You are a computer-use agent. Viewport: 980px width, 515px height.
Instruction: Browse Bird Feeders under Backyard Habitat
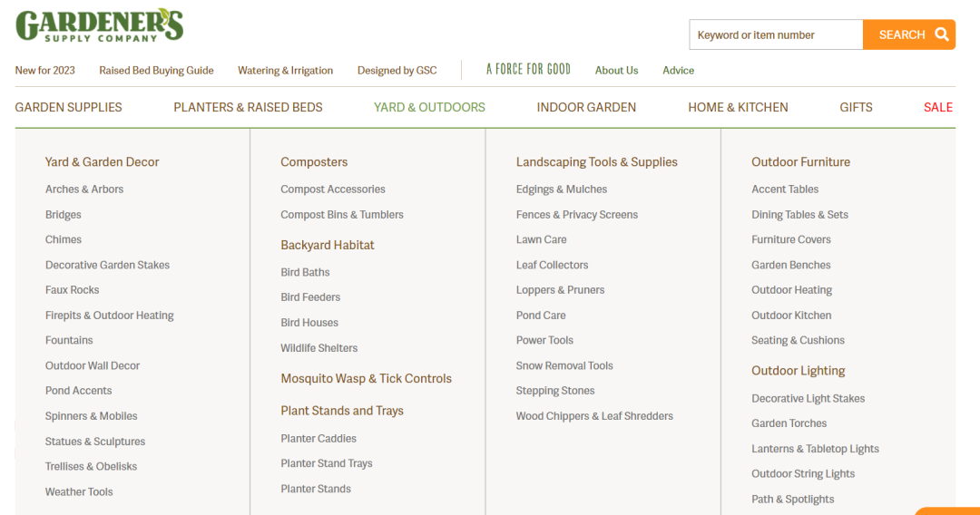pyautogui.click(x=310, y=297)
